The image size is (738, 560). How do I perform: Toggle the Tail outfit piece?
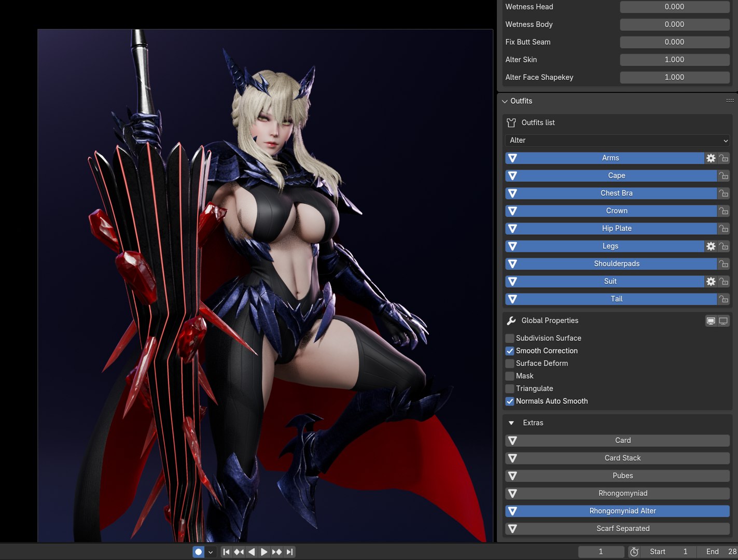611,299
